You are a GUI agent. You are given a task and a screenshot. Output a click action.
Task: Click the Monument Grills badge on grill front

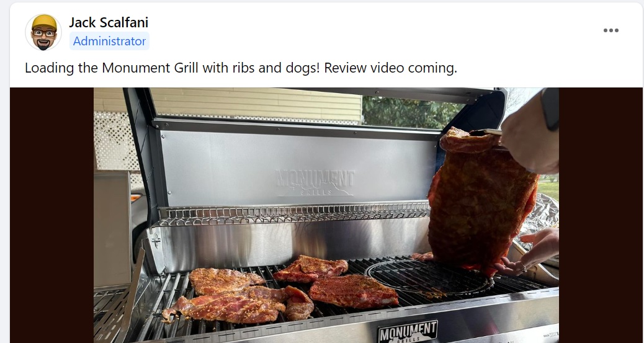[408, 332]
